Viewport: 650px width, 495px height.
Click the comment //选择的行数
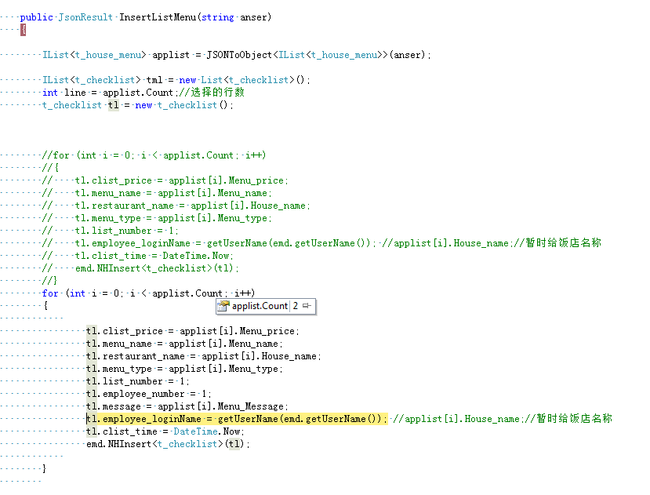[211, 92]
